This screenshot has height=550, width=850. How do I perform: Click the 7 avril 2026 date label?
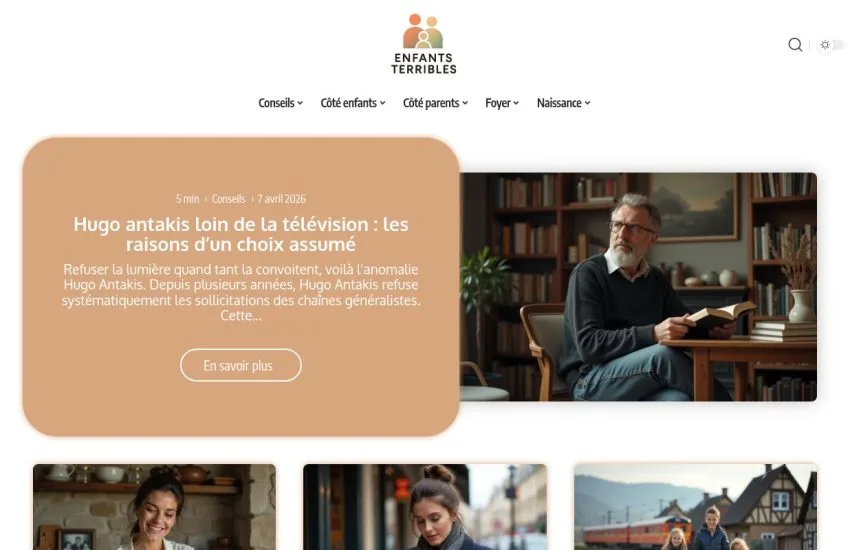tap(281, 199)
